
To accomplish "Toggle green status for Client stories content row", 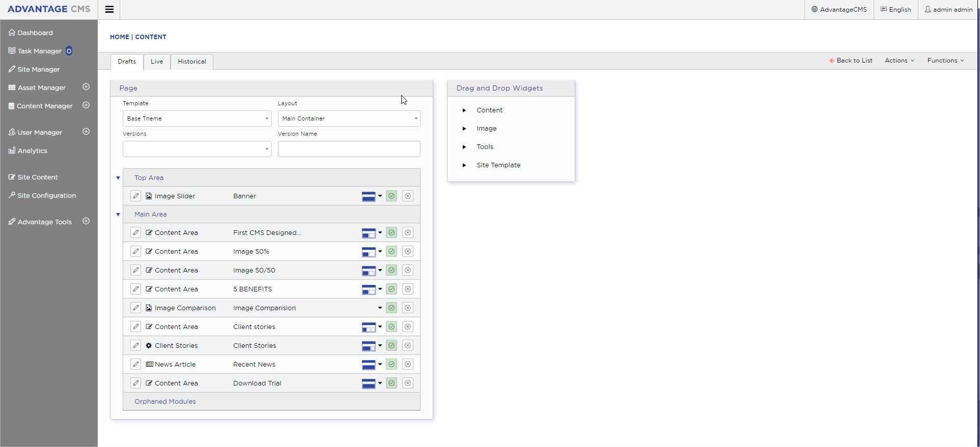I will [391, 326].
